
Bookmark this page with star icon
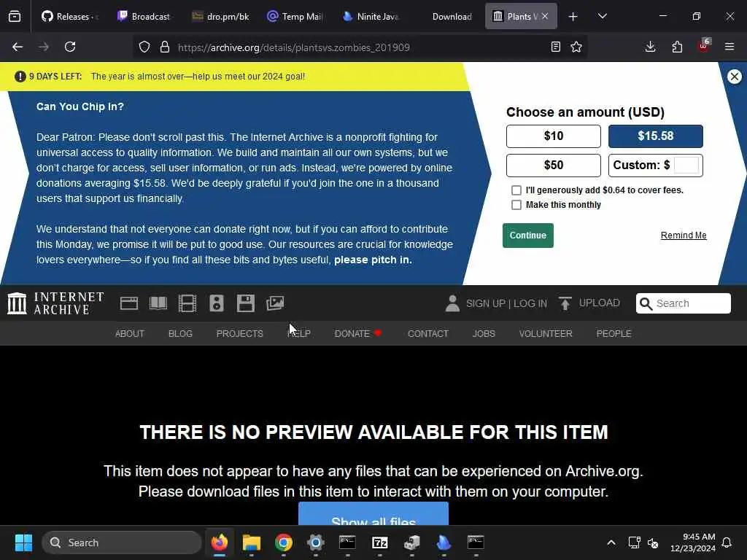(576, 47)
